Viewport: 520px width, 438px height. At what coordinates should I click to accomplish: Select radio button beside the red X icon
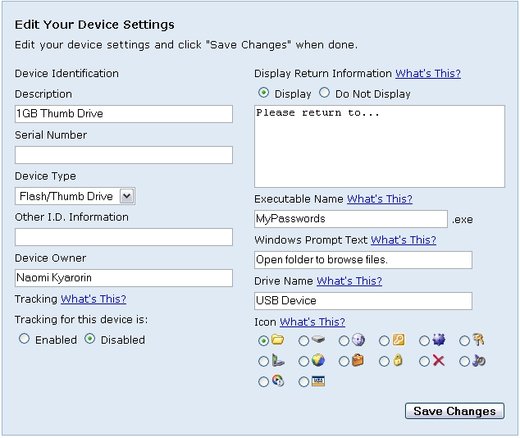pyautogui.click(x=424, y=361)
